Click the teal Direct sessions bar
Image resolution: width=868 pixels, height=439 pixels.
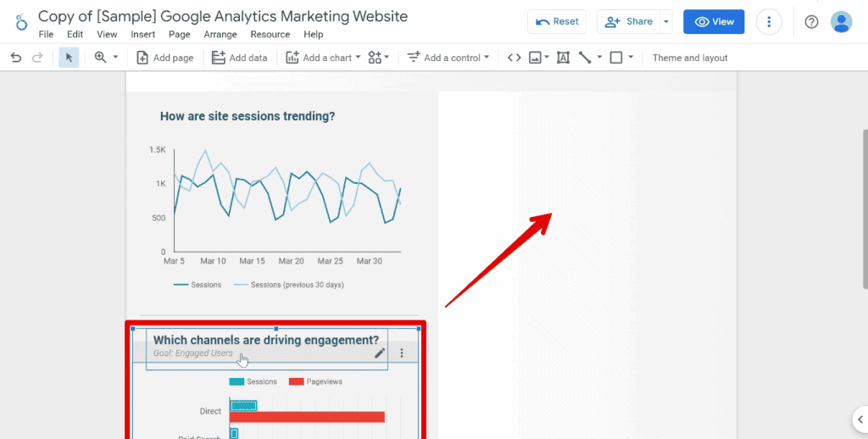[243, 405]
